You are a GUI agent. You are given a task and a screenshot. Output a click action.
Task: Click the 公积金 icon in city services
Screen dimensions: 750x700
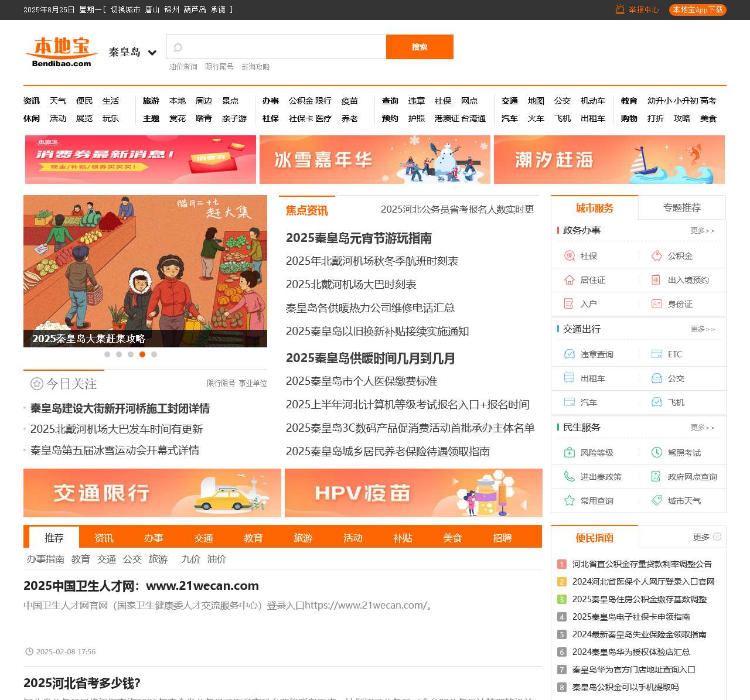click(x=657, y=256)
